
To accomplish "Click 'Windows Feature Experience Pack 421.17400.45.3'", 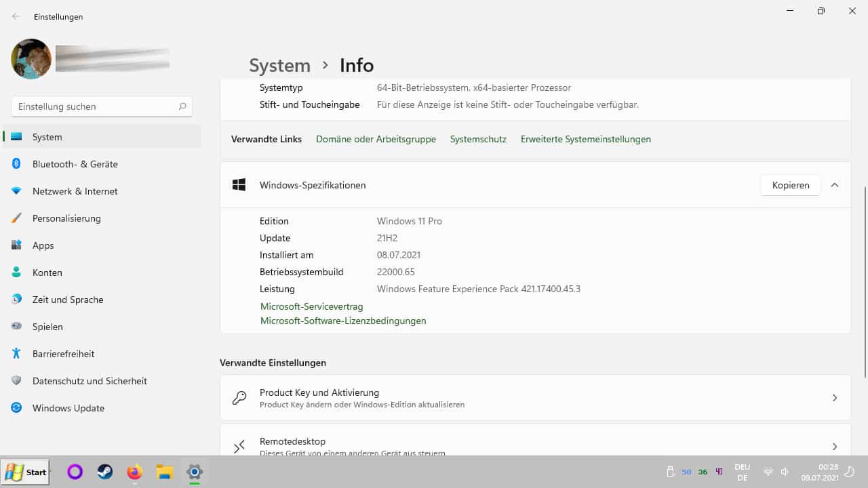I will pos(479,289).
